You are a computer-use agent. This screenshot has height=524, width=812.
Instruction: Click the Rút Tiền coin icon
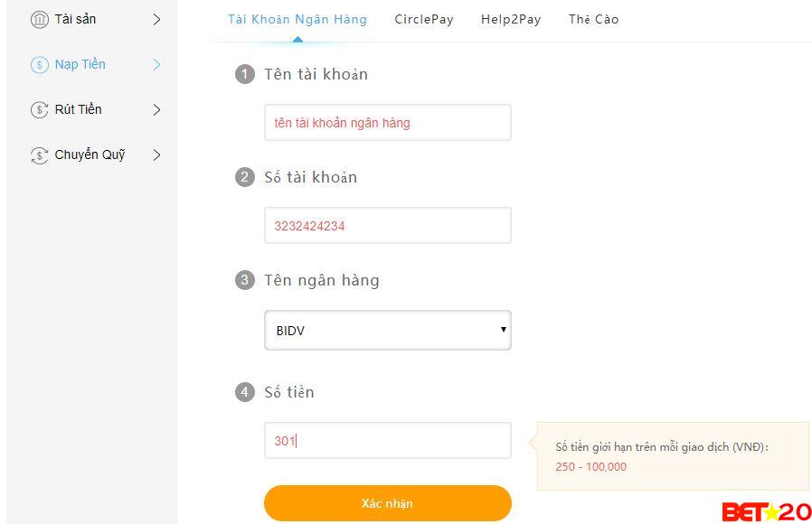coord(37,109)
